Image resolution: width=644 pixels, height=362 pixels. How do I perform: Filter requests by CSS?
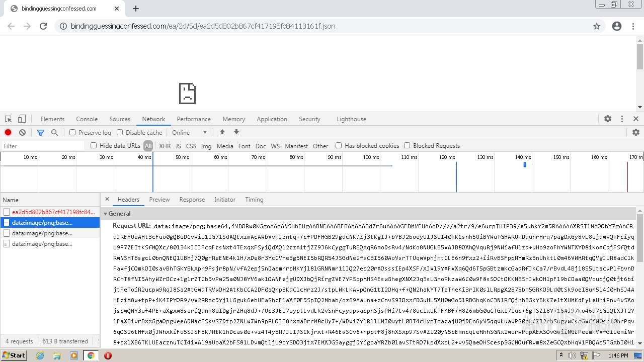pyautogui.click(x=191, y=146)
